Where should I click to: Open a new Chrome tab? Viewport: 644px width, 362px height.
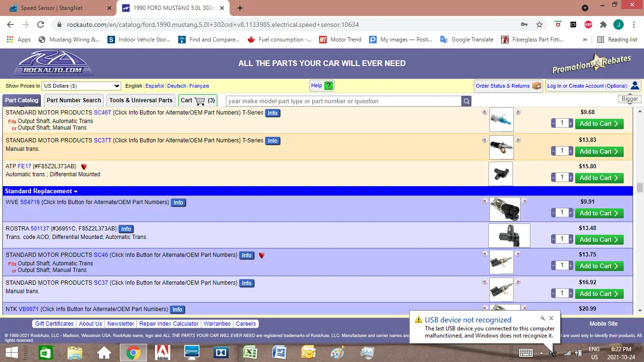click(x=240, y=8)
